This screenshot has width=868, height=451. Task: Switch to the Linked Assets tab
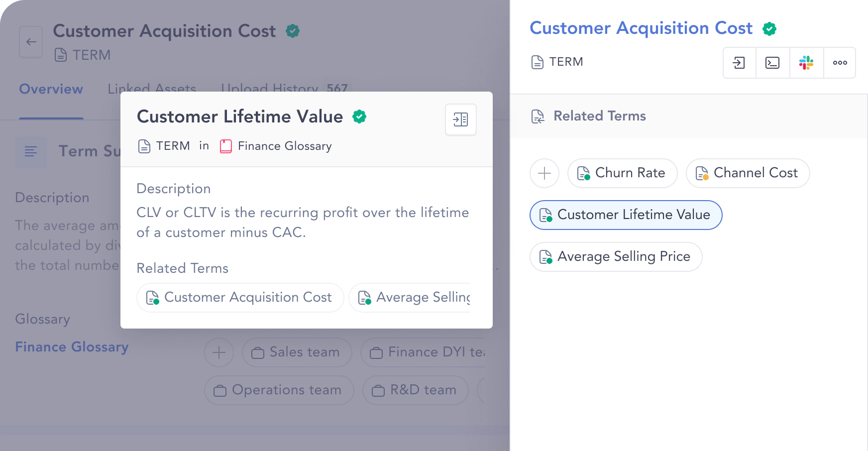pos(152,88)
